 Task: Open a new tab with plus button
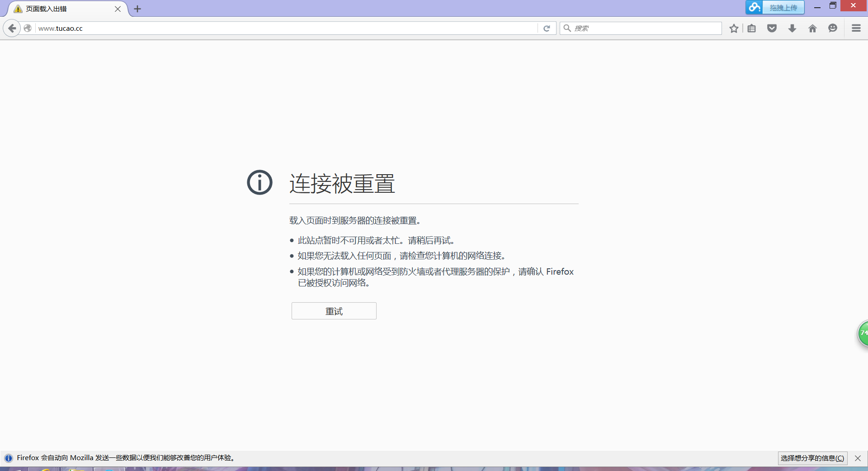137,9
